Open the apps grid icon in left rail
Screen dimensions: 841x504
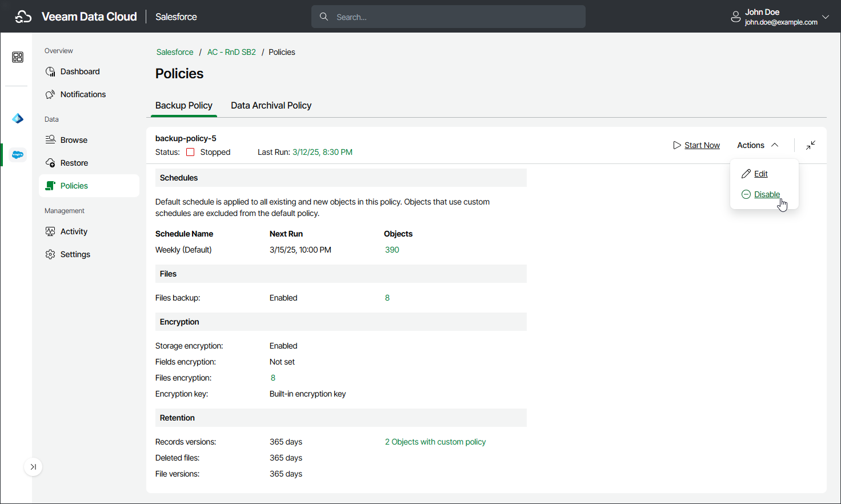(x=18, y=57)
